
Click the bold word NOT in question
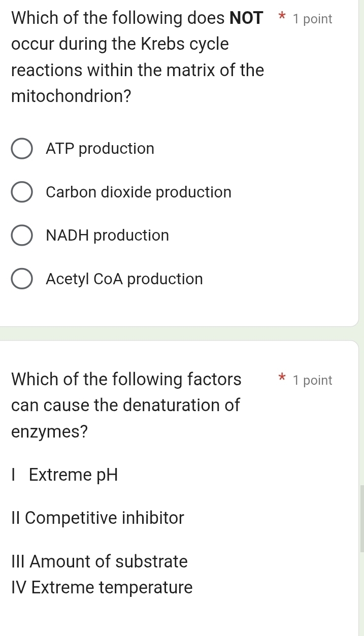click(246, 18)
